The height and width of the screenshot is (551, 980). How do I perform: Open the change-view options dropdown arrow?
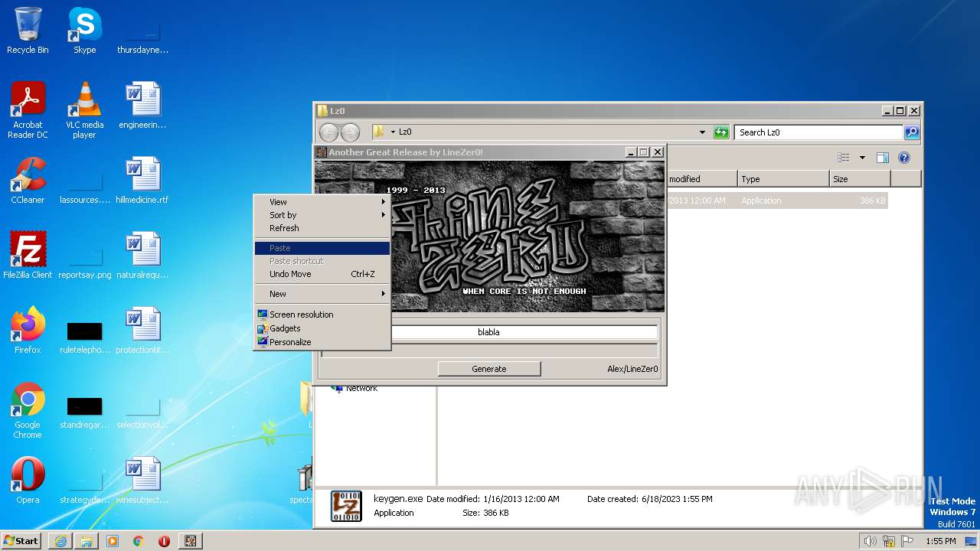click(862, 158)
